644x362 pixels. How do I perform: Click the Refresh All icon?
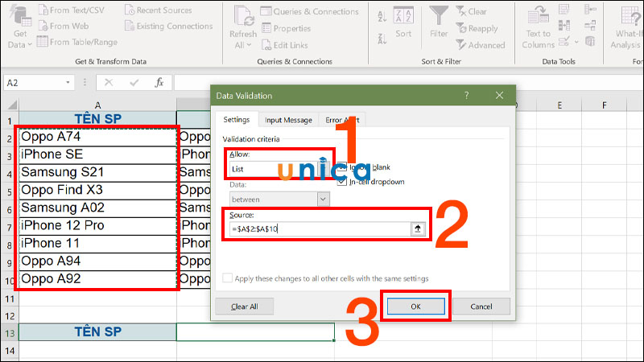244,16
